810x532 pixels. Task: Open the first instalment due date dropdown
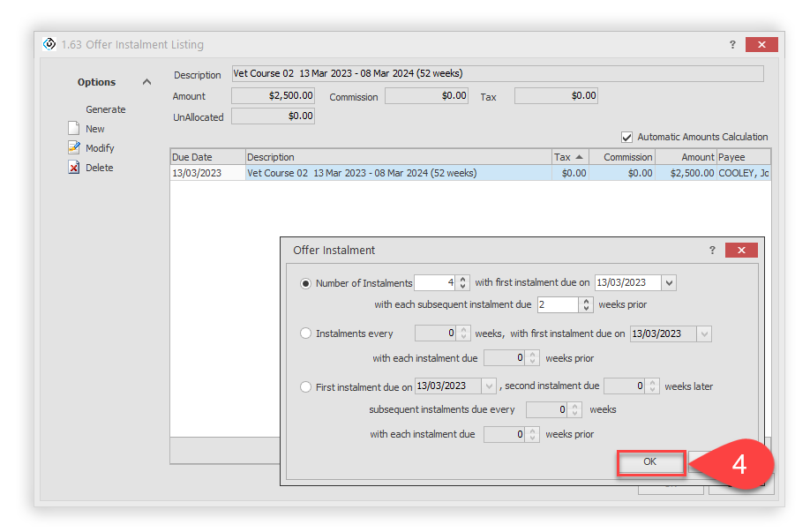click(x=668, y=283)
